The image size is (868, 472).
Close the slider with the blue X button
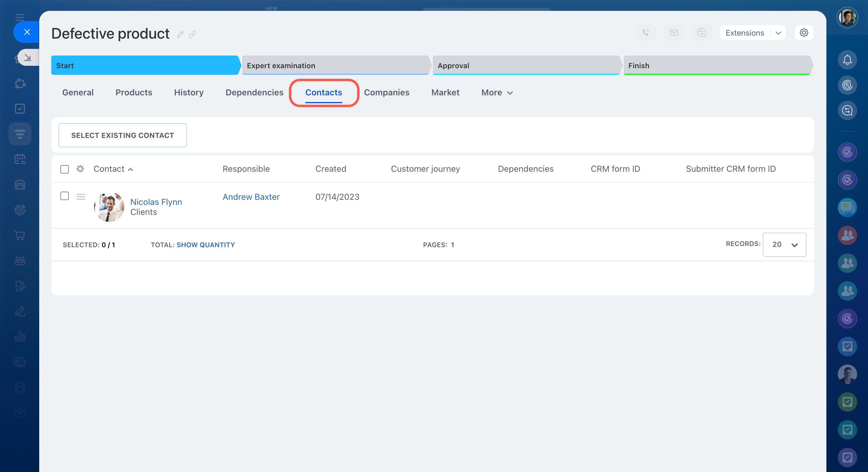27,32
